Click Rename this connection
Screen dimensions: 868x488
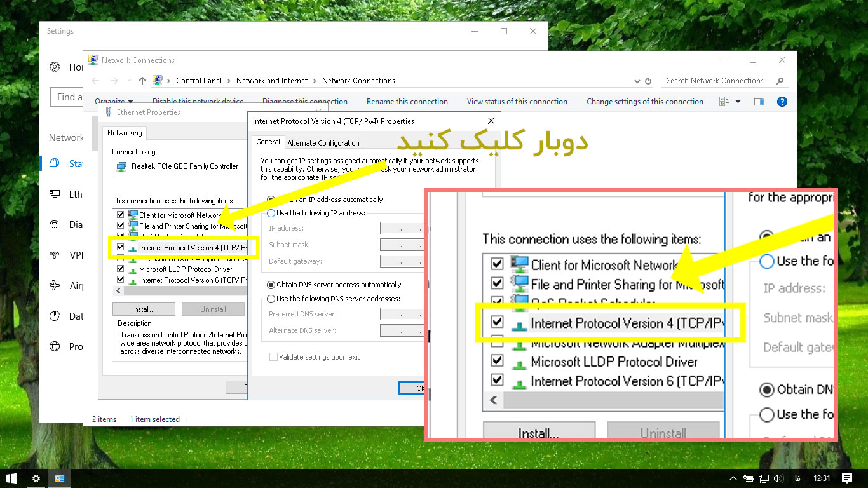(407, 102)
